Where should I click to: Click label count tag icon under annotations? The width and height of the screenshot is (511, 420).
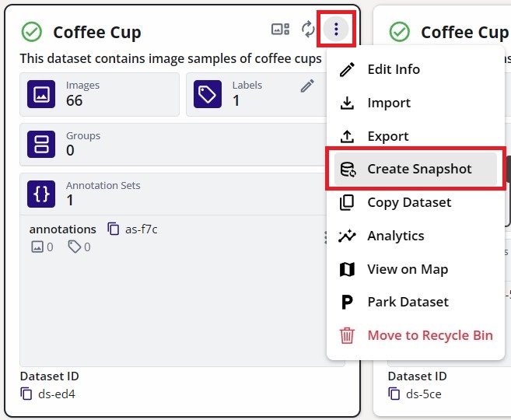(75, 247)
